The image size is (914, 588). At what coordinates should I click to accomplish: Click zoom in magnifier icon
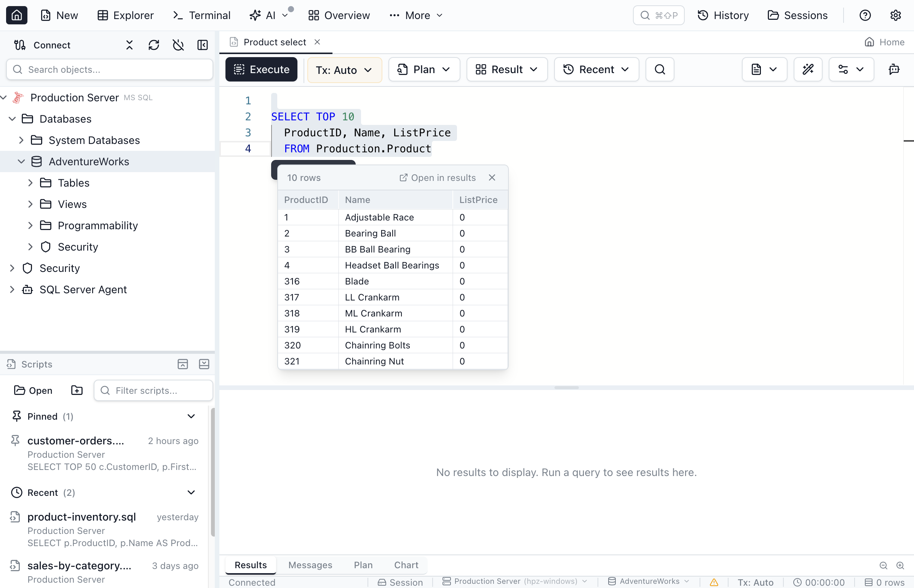pos(900,566)
